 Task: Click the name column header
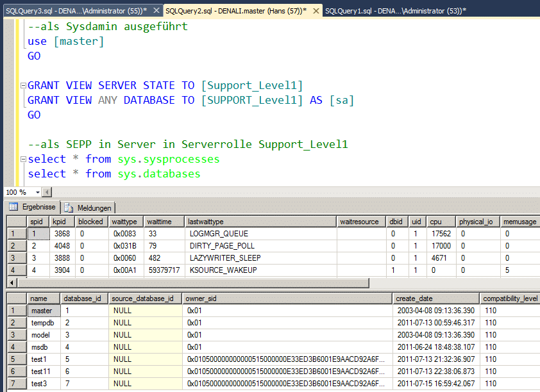[x=44, y=298]
